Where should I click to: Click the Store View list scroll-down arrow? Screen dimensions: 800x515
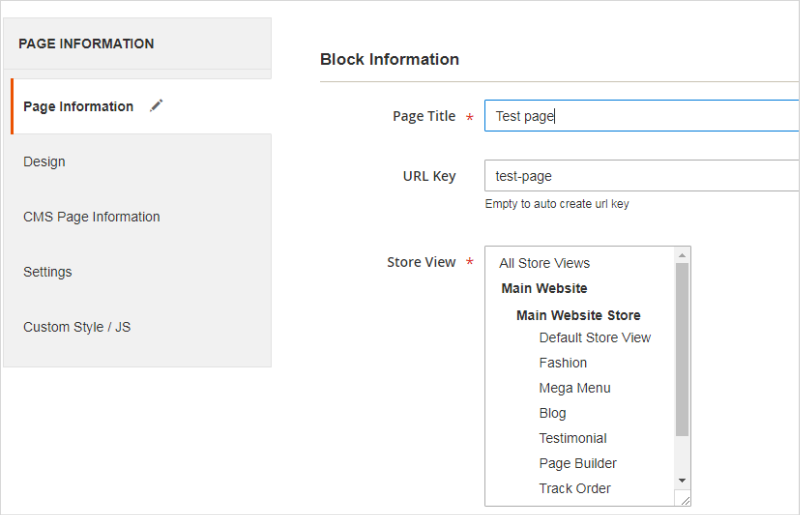(682, 481)
